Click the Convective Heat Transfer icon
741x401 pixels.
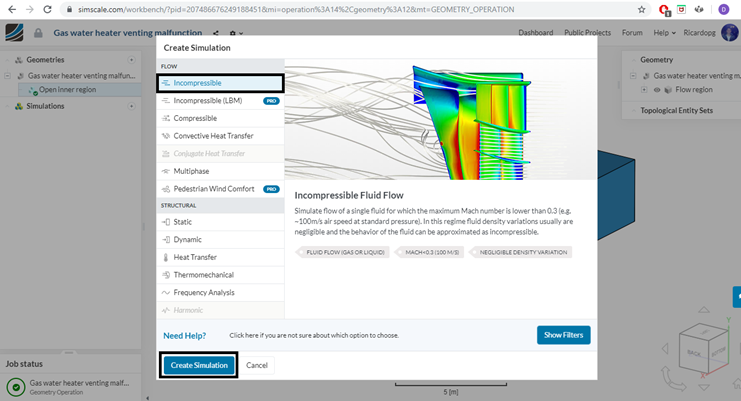point(165,136)
